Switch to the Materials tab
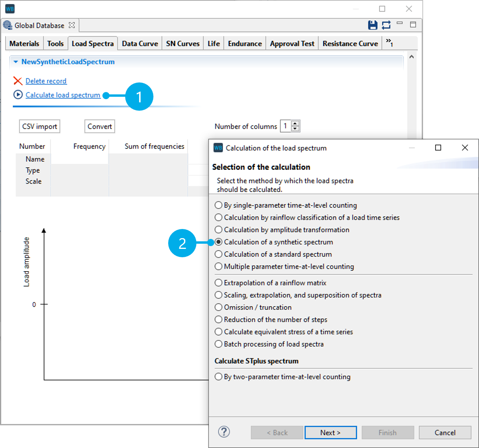 coord(24,43)
